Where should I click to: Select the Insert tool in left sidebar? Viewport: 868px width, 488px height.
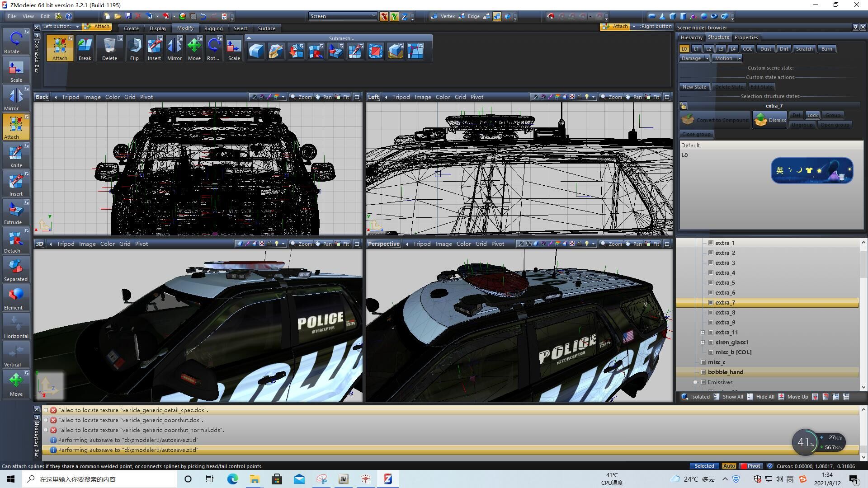click(x=16, y=184)
